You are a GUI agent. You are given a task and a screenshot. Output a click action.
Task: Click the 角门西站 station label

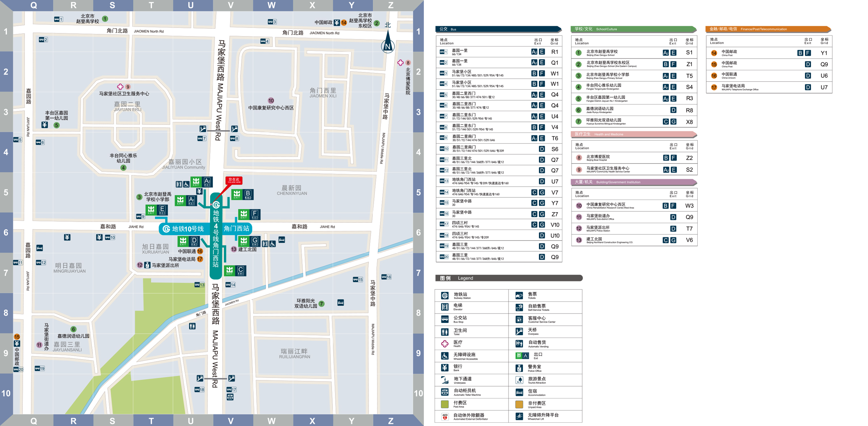pyautogui.click(x=236, y=229)
